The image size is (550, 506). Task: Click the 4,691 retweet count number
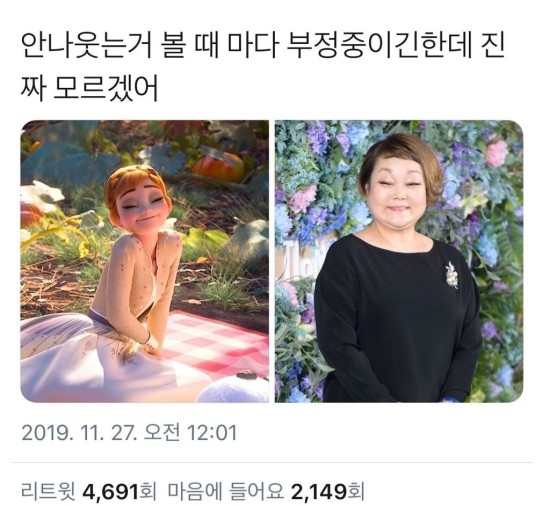point(110,492)
